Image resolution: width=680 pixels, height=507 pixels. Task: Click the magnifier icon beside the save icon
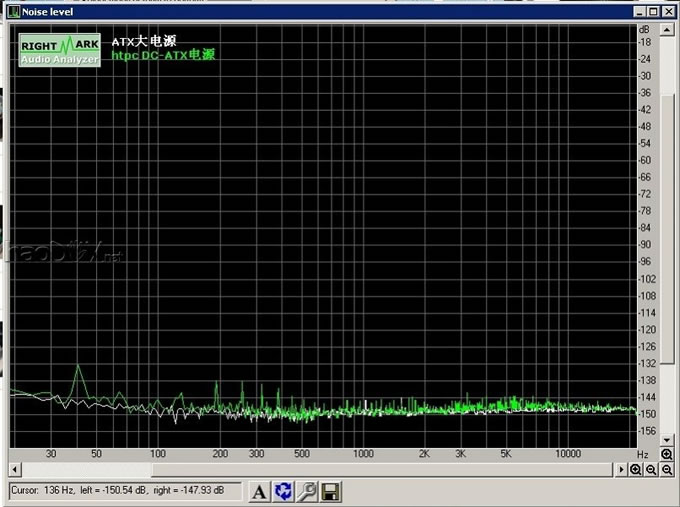307,491
